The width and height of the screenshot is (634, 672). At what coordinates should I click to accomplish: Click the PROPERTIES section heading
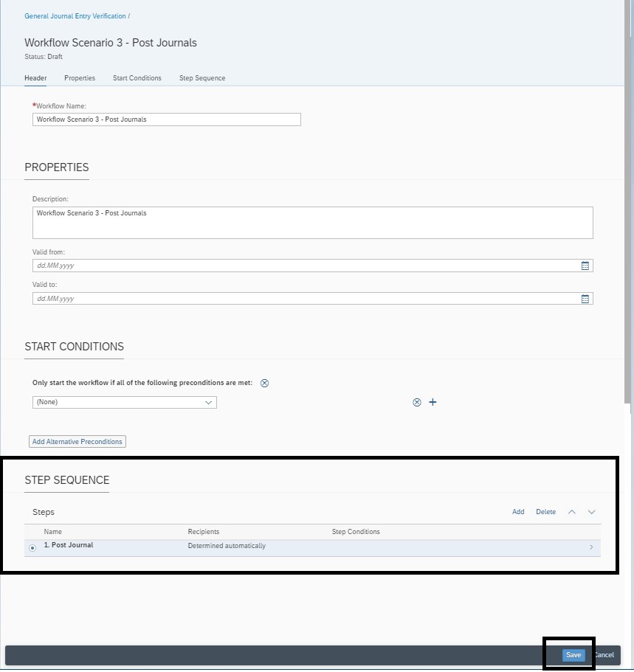point(57,167)
